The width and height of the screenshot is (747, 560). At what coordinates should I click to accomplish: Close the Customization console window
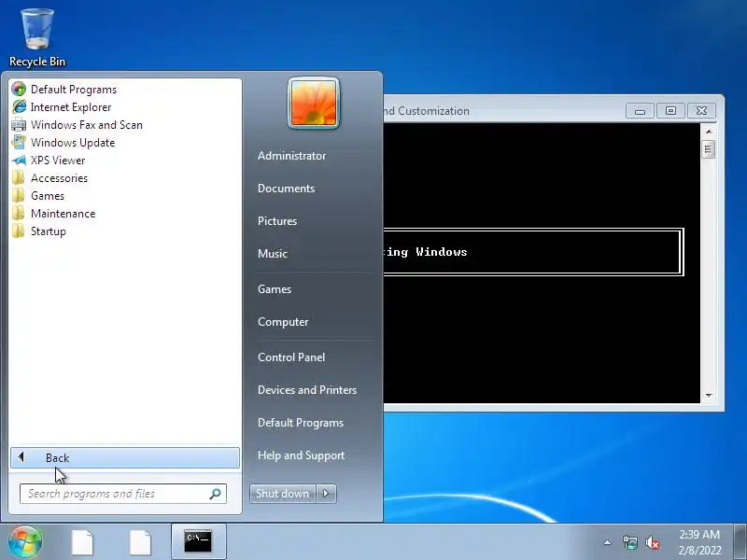pos(701,111)
